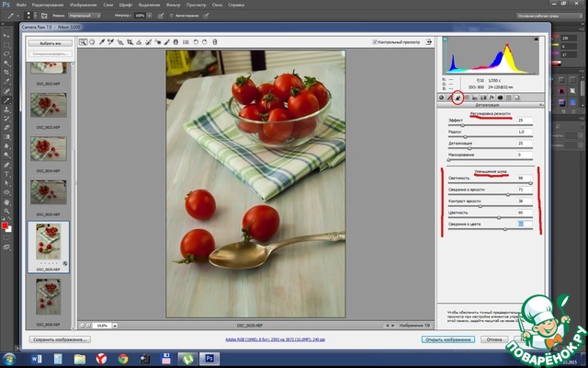588x368 pixels.
Task: Click the Photoshop icon in Windows taskbar
Action: [x=207, y=357]
